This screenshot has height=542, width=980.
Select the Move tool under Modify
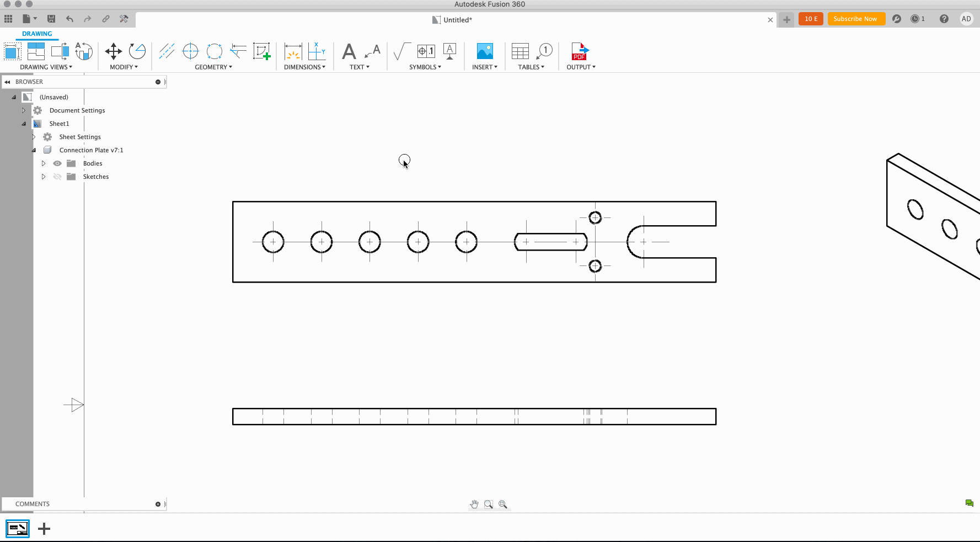coord(113,51)
